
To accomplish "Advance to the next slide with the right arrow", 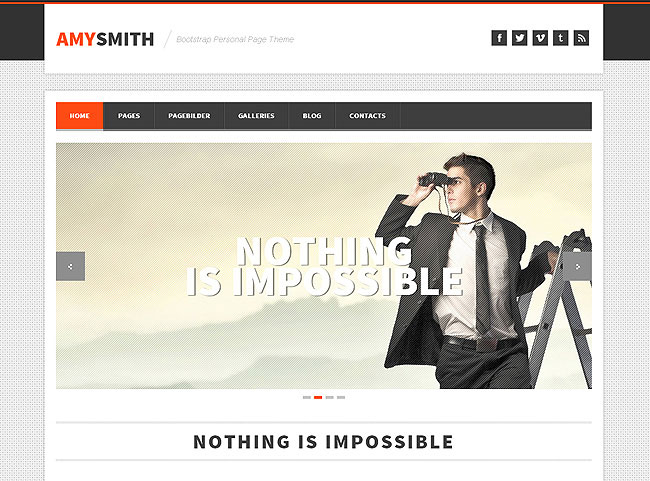I will (x=577, y=266).
